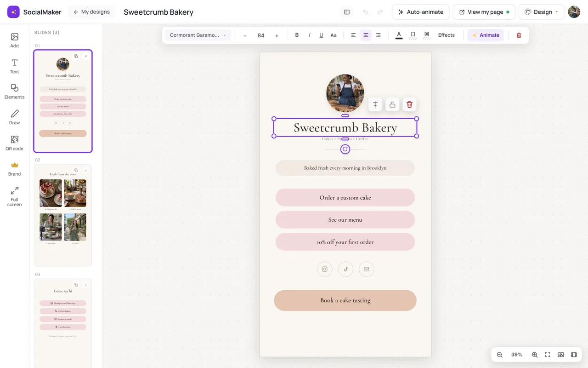Toggle bold formatting
The width and height of the screenshot is (588, 368).
click(x=297, y=35)
